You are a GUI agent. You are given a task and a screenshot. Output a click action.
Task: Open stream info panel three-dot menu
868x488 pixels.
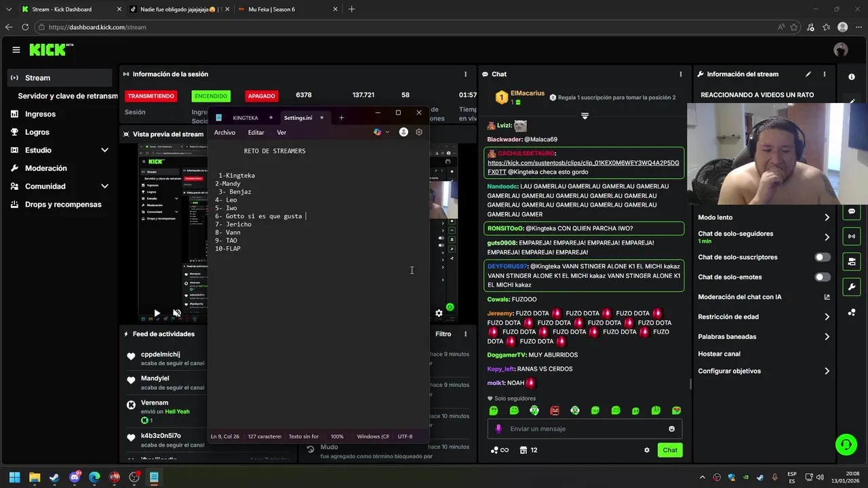click(x=825, y=75)
